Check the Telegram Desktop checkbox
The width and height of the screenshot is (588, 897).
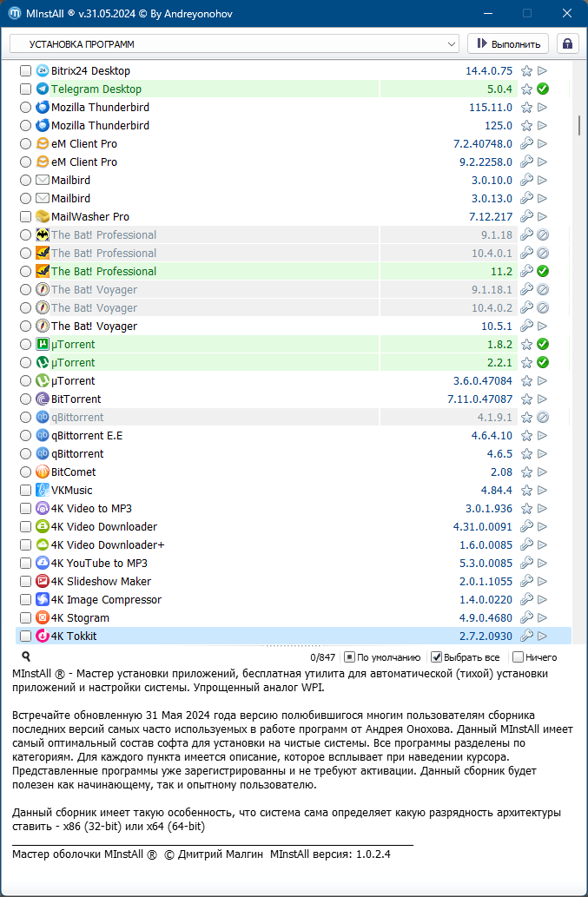click(x=25, y=89)
